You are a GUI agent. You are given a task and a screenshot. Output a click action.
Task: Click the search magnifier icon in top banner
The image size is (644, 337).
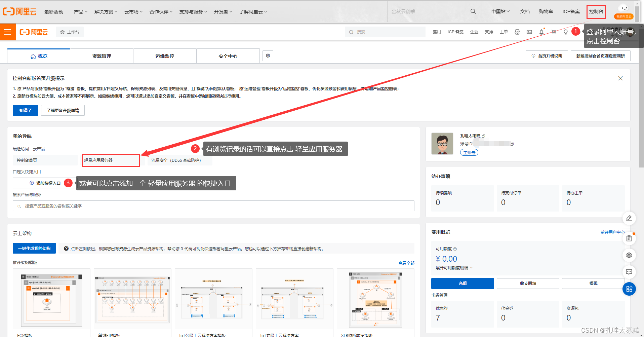click(473, 11)
